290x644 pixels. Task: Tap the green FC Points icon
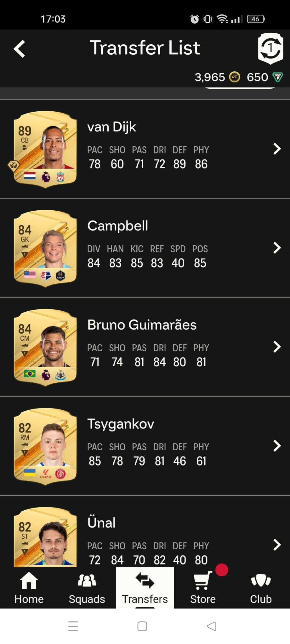[278, 77]
